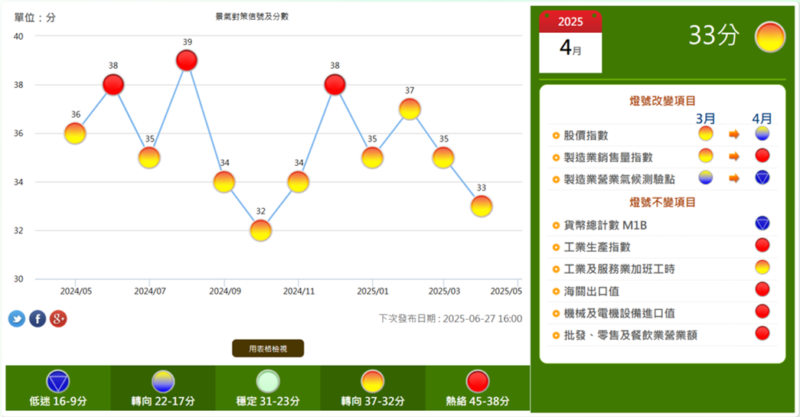Click the 燈號不變項目 heading
Screen dimensions: 800x417
pyautogui.click(x=662, y=203)
